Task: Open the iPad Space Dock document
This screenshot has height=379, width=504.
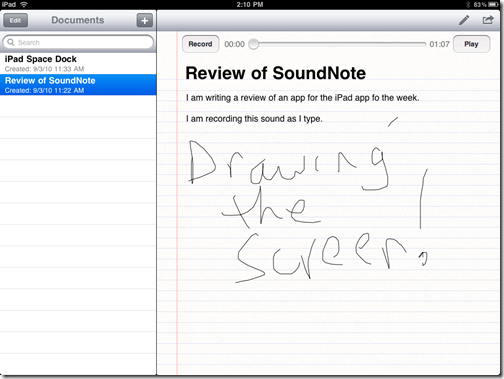Action: coord(78,63)
